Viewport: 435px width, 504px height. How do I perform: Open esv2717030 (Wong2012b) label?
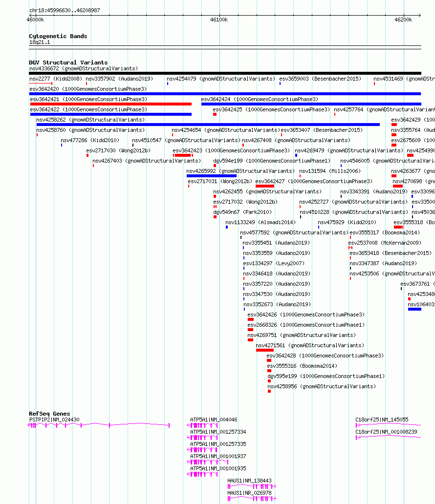click(x=118, y=150)
